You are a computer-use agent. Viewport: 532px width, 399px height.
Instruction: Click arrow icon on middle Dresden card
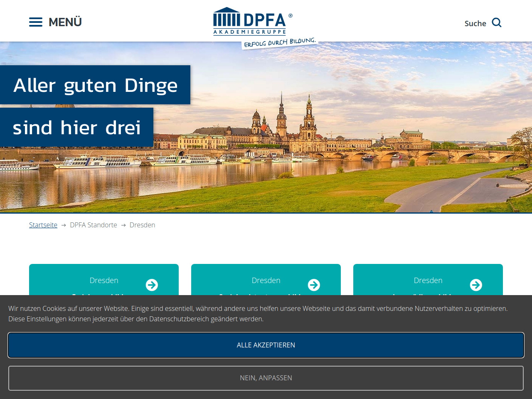click(314, 285)
